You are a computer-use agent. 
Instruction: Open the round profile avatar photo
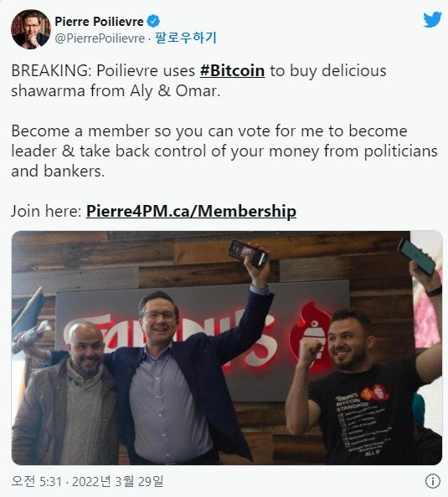(x=31, y=29)
